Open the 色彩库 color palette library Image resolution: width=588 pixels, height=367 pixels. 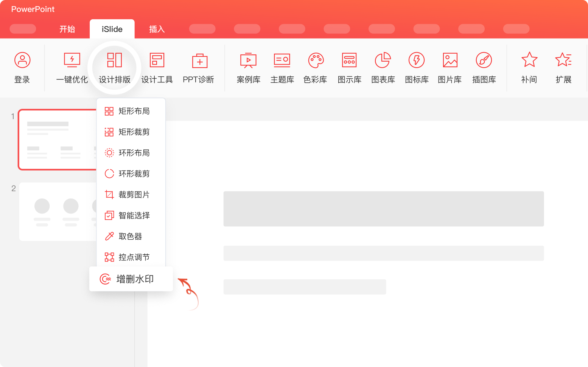point(315,68)
